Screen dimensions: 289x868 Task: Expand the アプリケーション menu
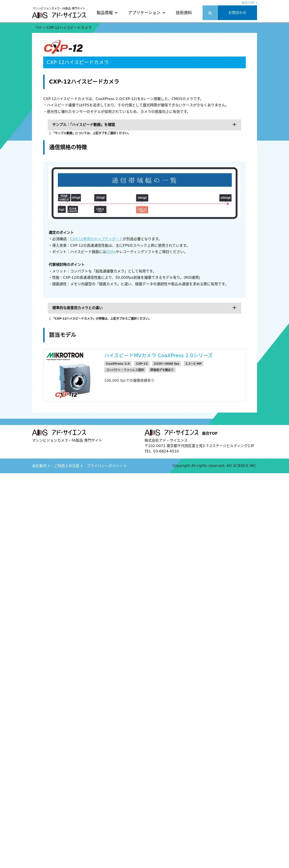click(146, 13)
